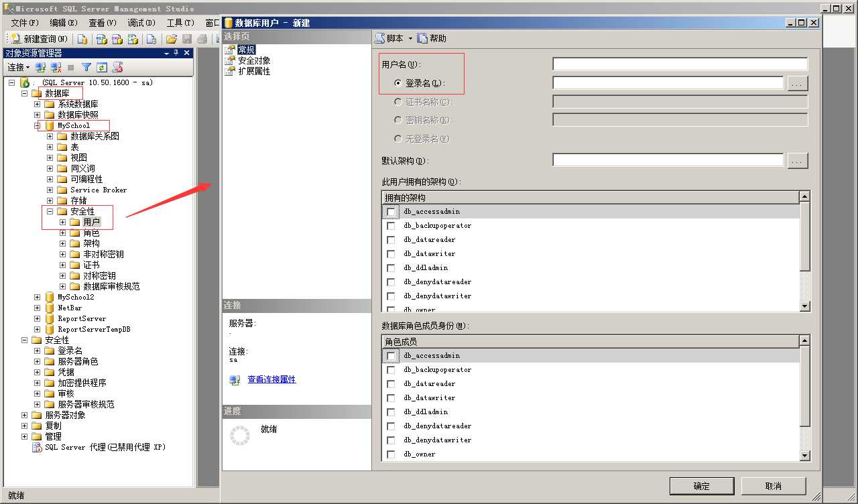Check db_owner in role members list
This screenshot has height=504, width=858.
pyautogui.click(x=391, y=454)
